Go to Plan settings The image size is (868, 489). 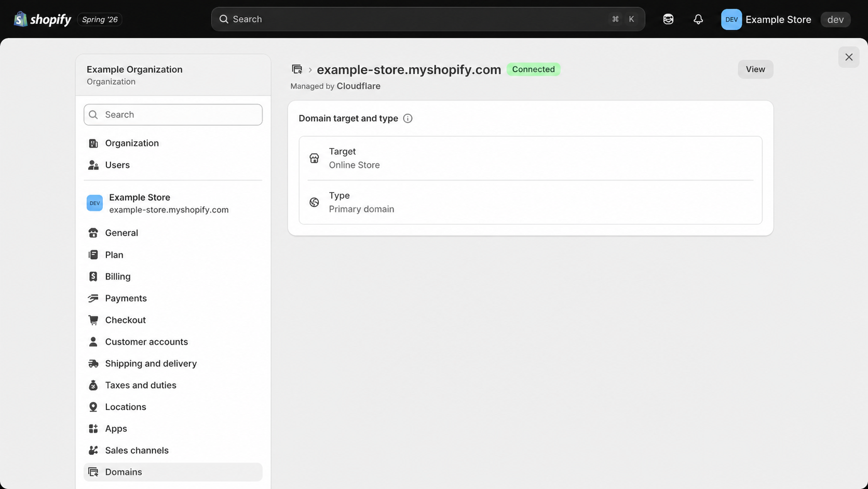pyautogui.click(x=173, y=255)
